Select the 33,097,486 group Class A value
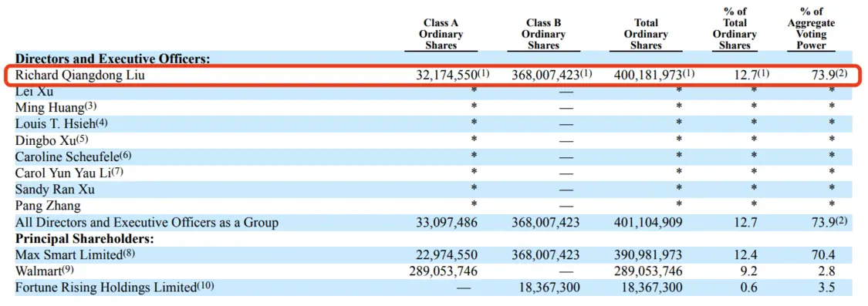Screen dimensions: 868x306 [446, 223]
